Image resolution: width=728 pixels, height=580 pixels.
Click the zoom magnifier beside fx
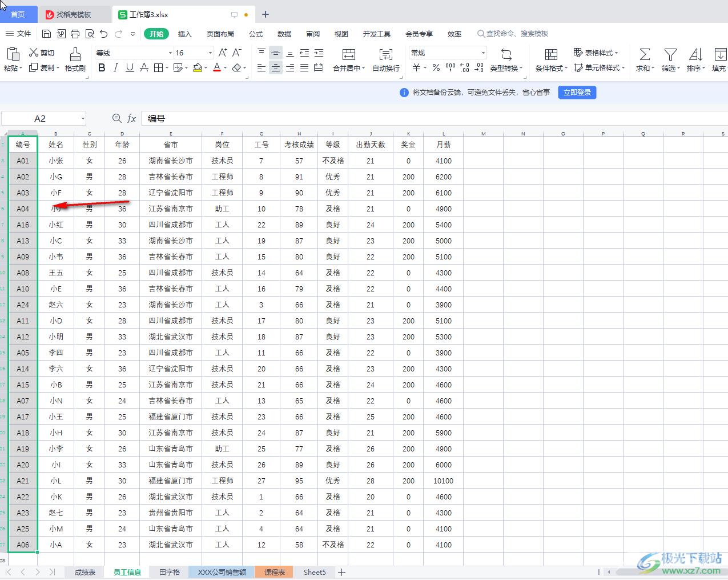(x=117, y=118)
